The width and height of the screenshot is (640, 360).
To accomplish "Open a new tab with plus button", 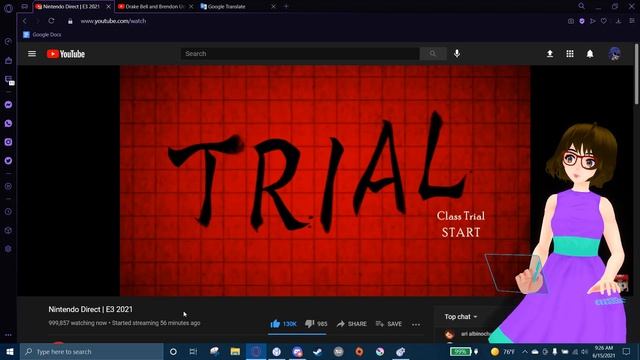I will 286,7.
